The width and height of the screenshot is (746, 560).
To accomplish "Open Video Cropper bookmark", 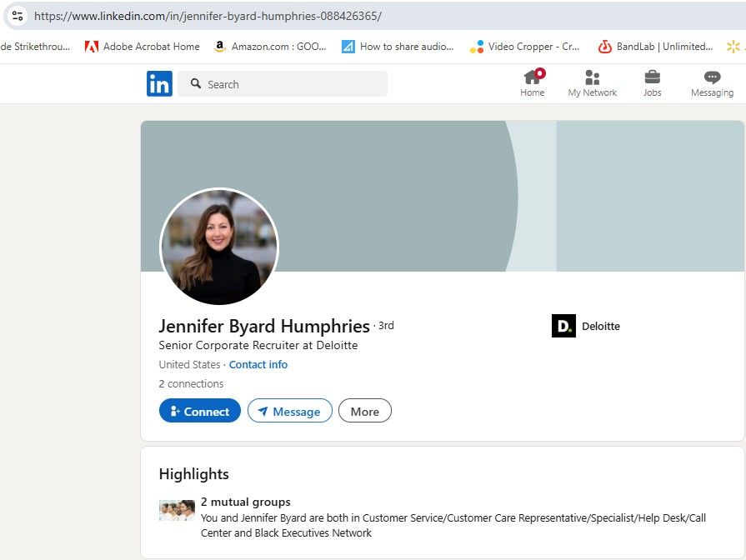I will pos(525,47).
